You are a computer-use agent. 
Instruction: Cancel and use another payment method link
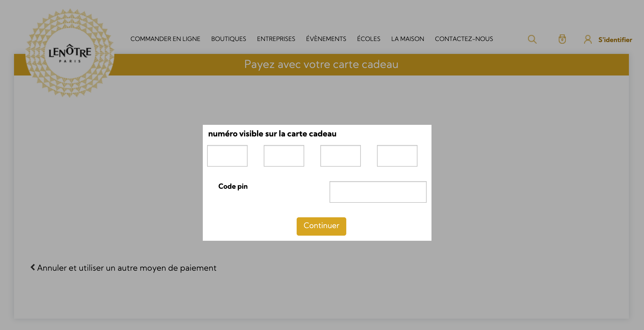click(x=127, y=268)
